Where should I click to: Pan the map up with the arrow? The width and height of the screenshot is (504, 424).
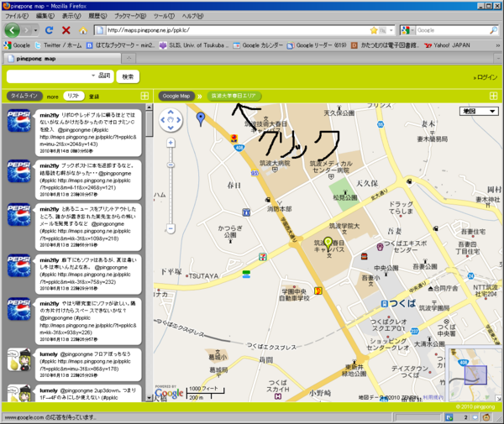coord(171,113)
